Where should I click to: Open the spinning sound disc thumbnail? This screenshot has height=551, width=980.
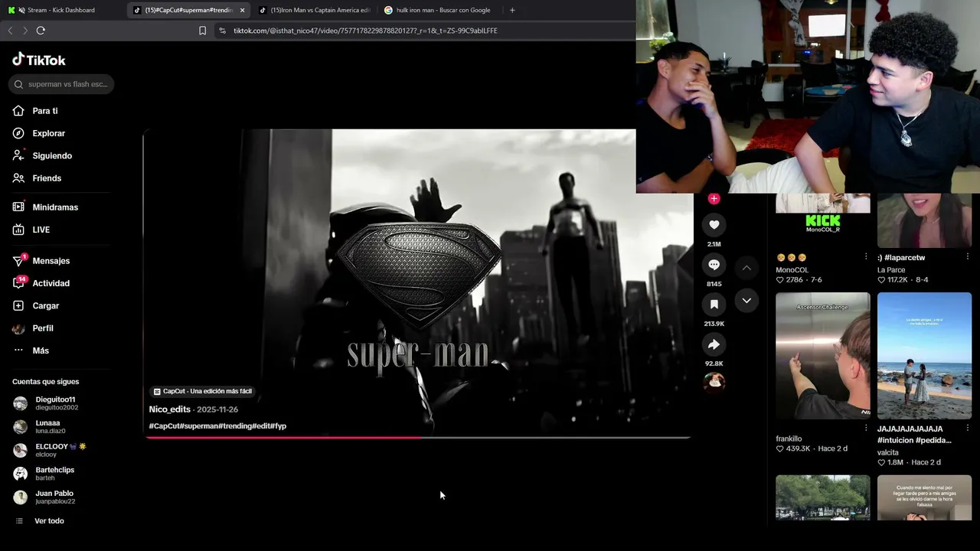(x=714, y=380)
